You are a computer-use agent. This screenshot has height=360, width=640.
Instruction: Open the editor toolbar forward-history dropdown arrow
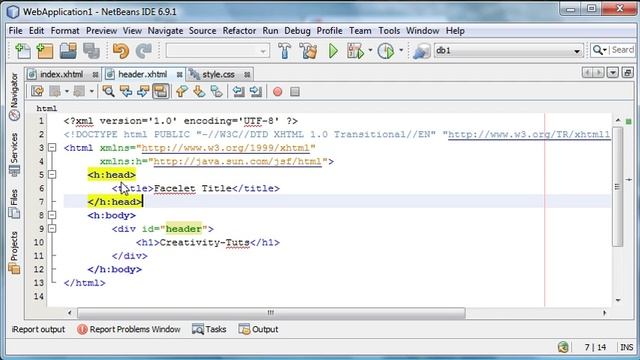[x=91, y=91]
